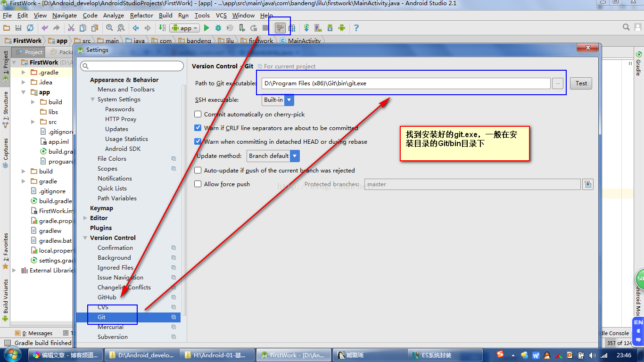The image size is (644, 362).
Task: Select HTTP Proxy in System Settings
Action: pos(121,119)
